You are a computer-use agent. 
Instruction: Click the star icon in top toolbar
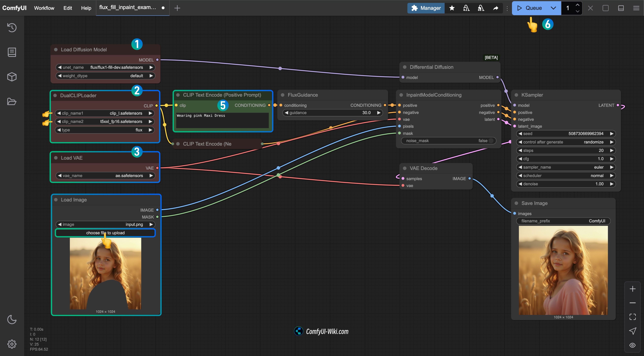pyautogui.click(x=452, y=8)
